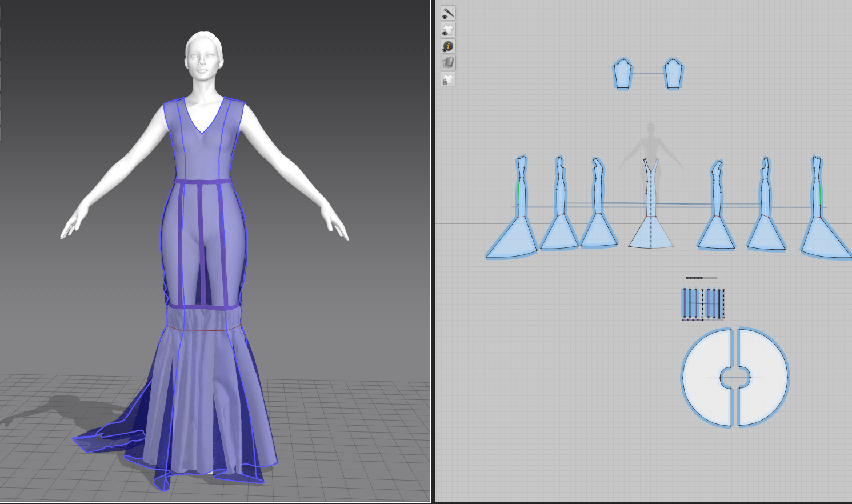The image size is (852, 504).
Task: Toggle the show sewing lines needle icon
Action: [x=448, y=13]
